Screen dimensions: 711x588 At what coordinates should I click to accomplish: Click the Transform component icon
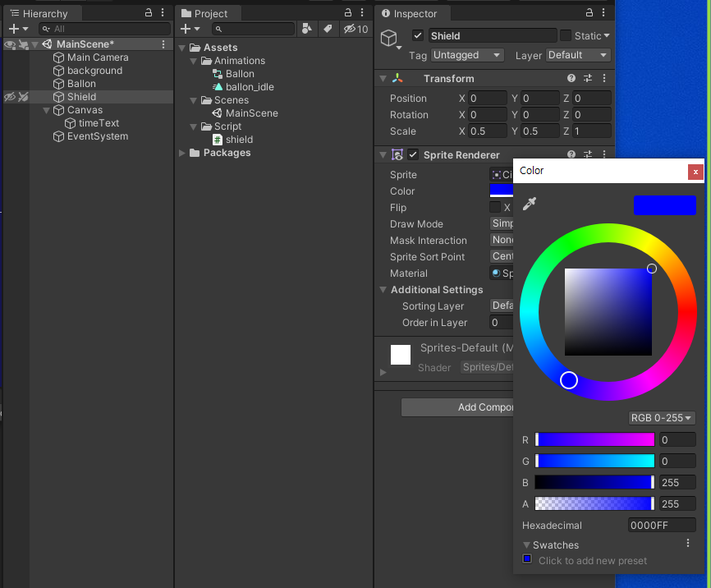click(397, 78)
